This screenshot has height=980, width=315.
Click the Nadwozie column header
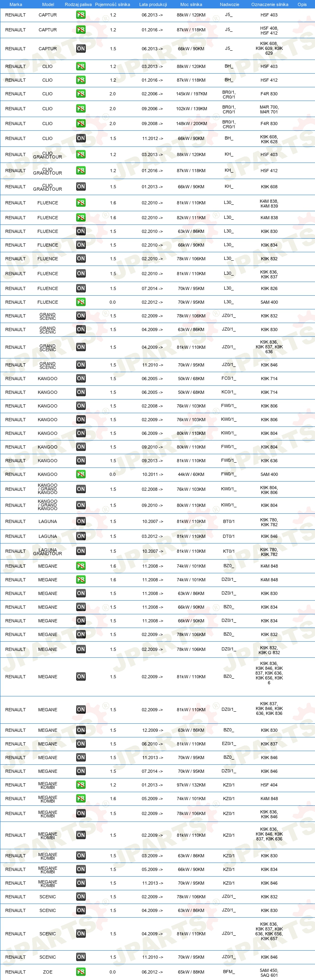tap(230, 4)
